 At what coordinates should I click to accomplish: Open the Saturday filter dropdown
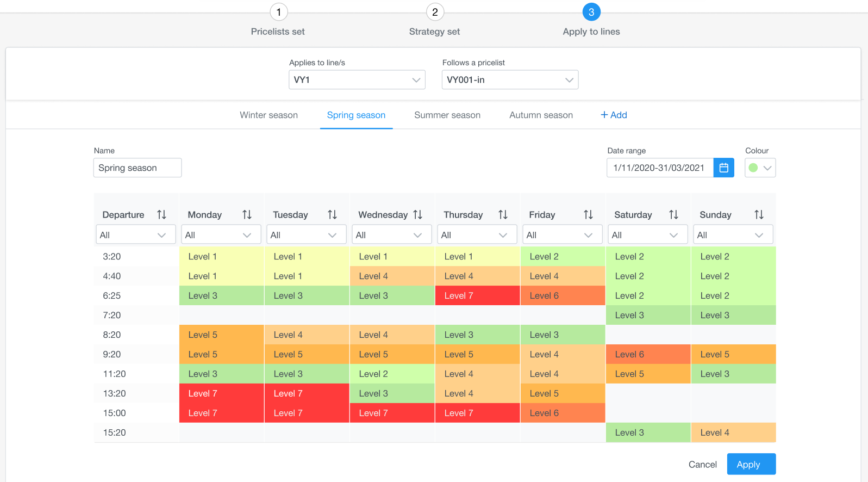pos(648,234)
